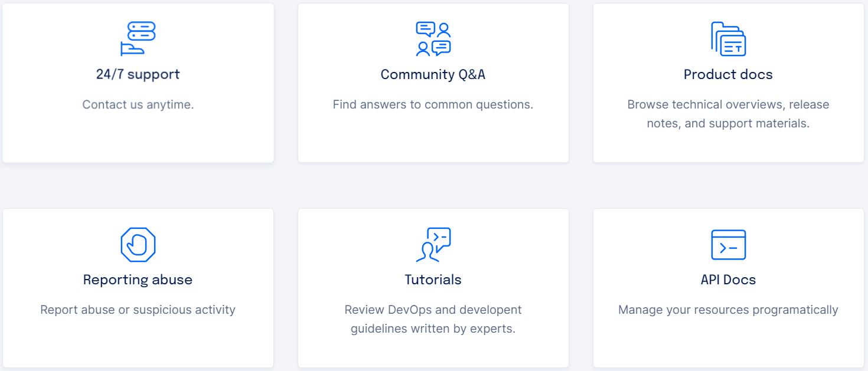Click 'Manage your resources programatically' text
The width and height of the screenshot is (868, 371).
[728, 310]
